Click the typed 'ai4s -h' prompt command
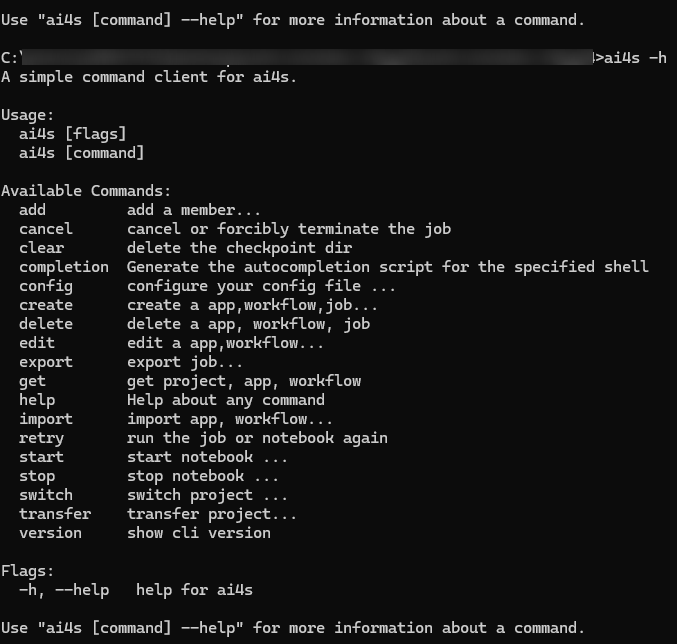This screenshot has height=644, width=677. point(635,58)
